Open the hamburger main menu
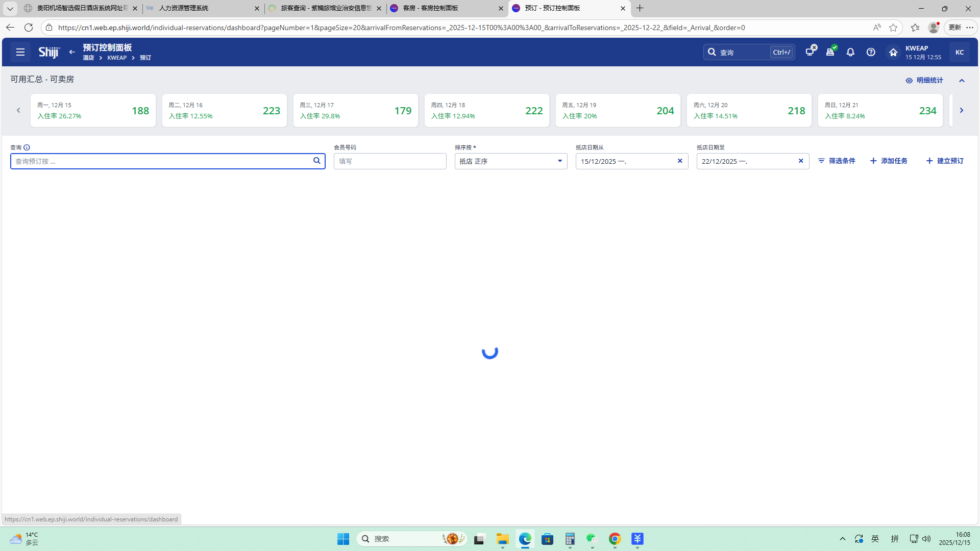 (20, 52)
